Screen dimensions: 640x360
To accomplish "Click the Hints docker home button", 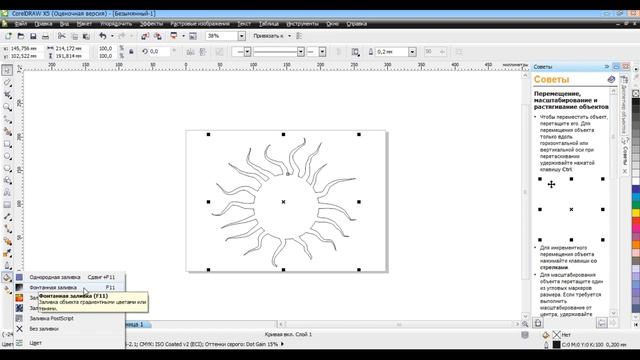I will [538, 323].
